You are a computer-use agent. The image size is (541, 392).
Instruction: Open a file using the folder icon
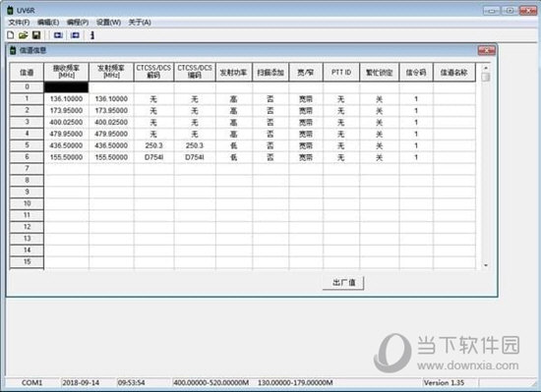24,35
